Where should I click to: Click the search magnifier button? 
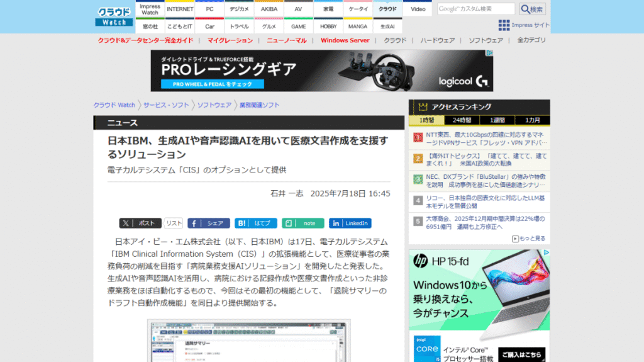tap(532, 9)
